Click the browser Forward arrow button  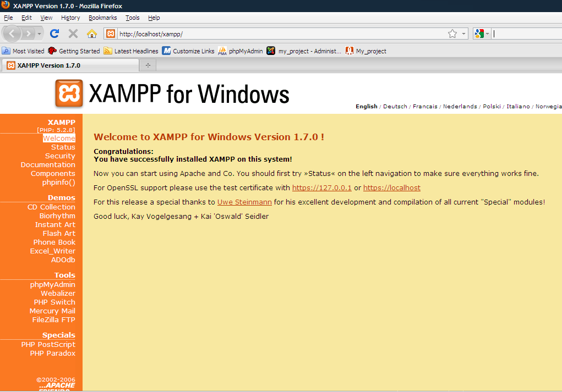pos(28,34)
